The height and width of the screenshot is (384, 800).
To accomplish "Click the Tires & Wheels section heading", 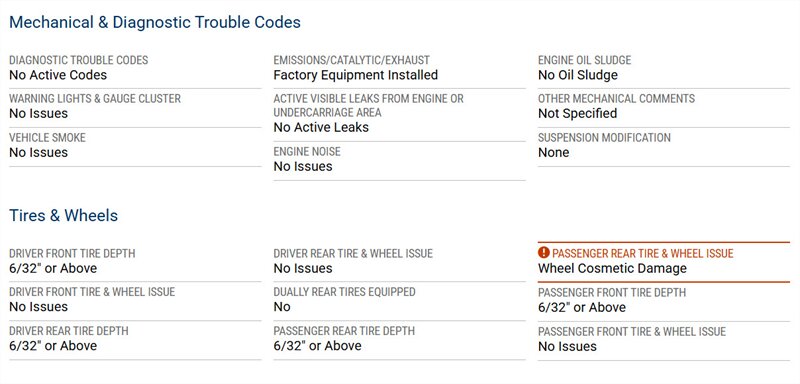I will (x=64, y=215).
